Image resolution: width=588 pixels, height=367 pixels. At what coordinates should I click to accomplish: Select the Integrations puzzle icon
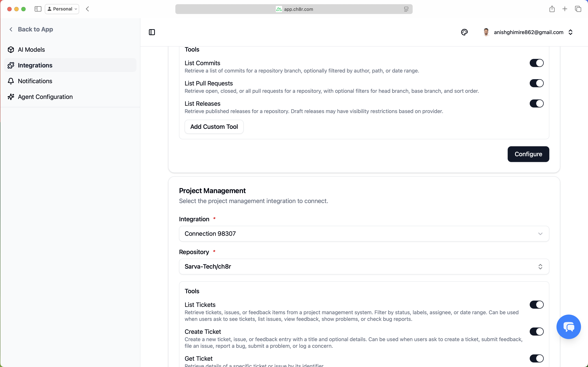11,65
